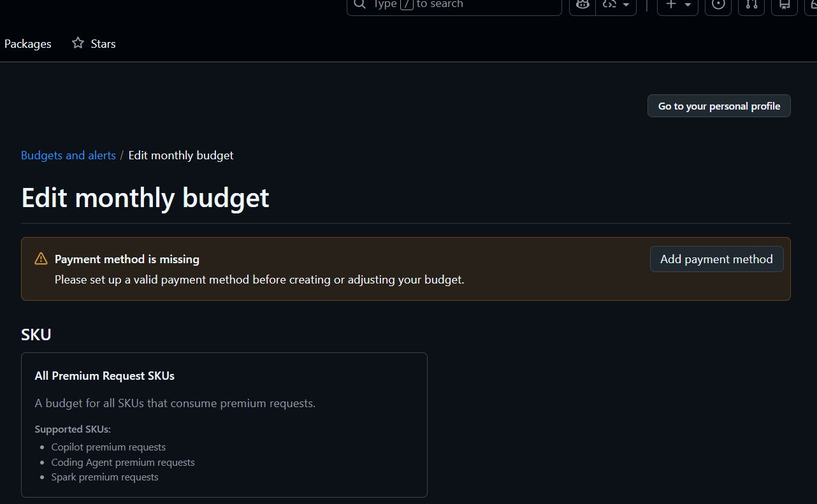The height and width of the screenshot is (504, 817).
Task: Click the warning triangle icon in the alert
Action: (x=41, y=259)
